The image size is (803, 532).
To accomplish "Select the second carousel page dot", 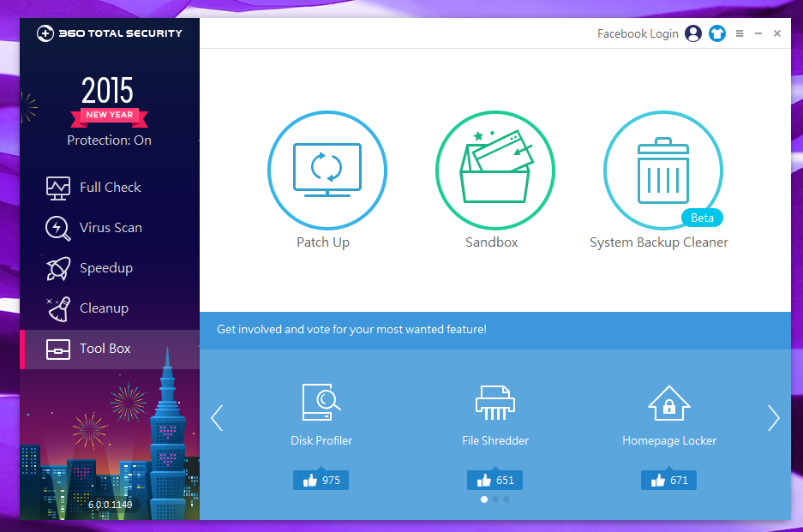I will pyautogui.click(x=495, y=499).
